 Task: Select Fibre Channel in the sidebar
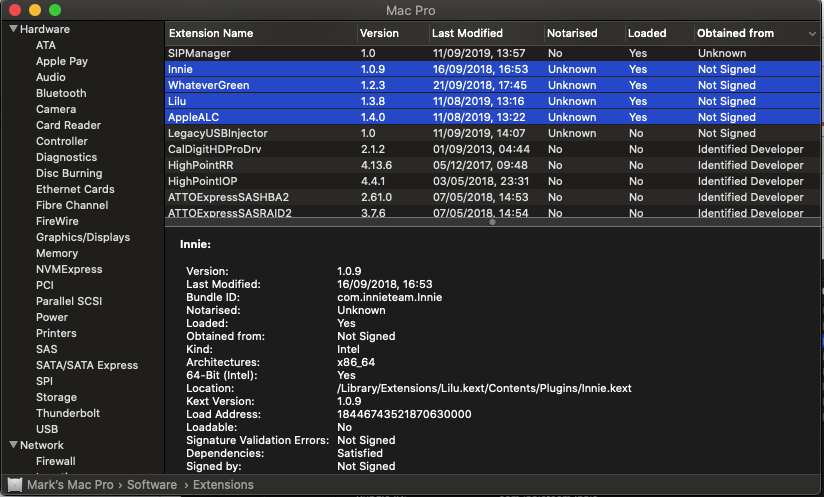72,205
